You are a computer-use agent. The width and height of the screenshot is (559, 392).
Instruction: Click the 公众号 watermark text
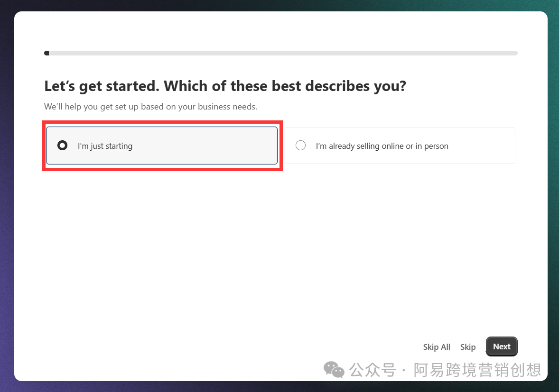click(372, 370)
